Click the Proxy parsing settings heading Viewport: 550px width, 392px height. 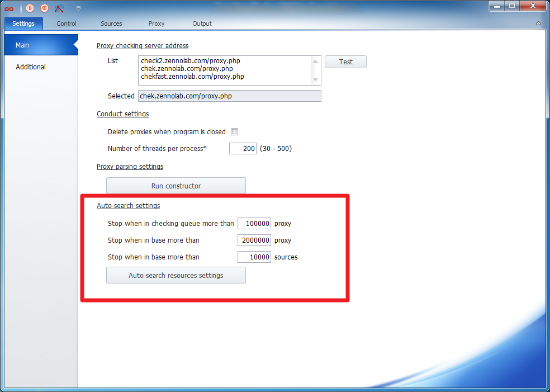tap(130, 166)
